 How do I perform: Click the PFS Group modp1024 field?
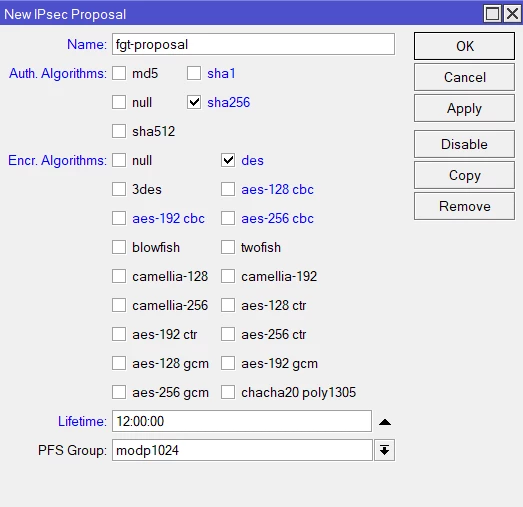point(242,450)
